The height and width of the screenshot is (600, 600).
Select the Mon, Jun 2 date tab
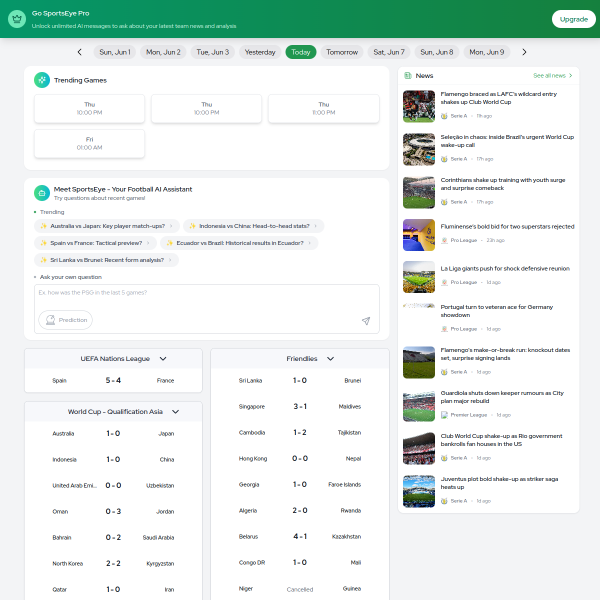pyautogui.click(x=163, y=52)
